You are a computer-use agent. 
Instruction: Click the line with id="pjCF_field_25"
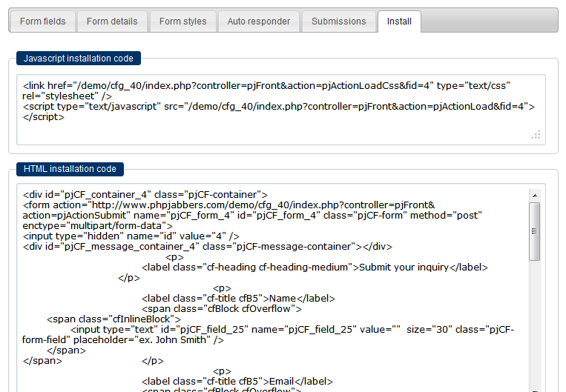click(x=292, y=330)
